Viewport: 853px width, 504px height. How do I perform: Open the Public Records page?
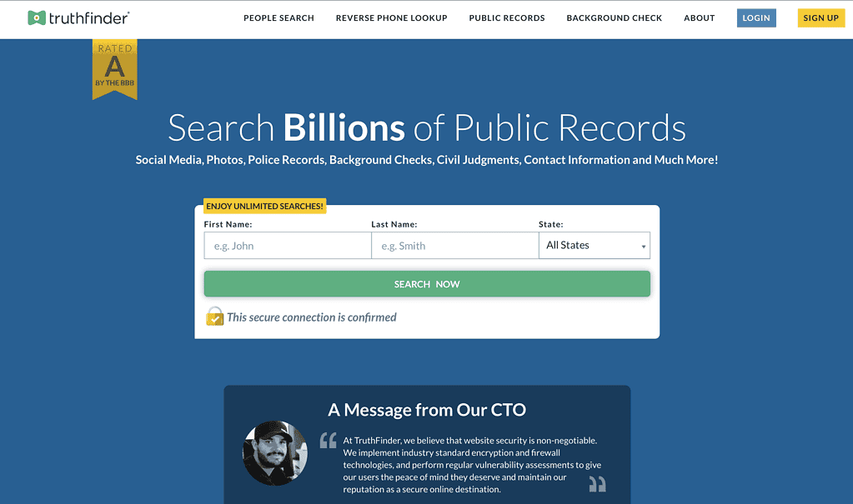click(x=506, y=17)
